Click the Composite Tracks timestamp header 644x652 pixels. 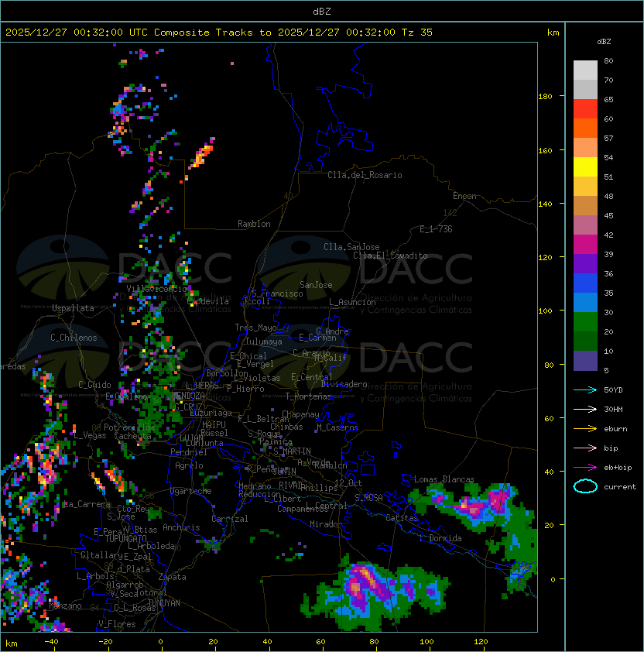[219, 33]
